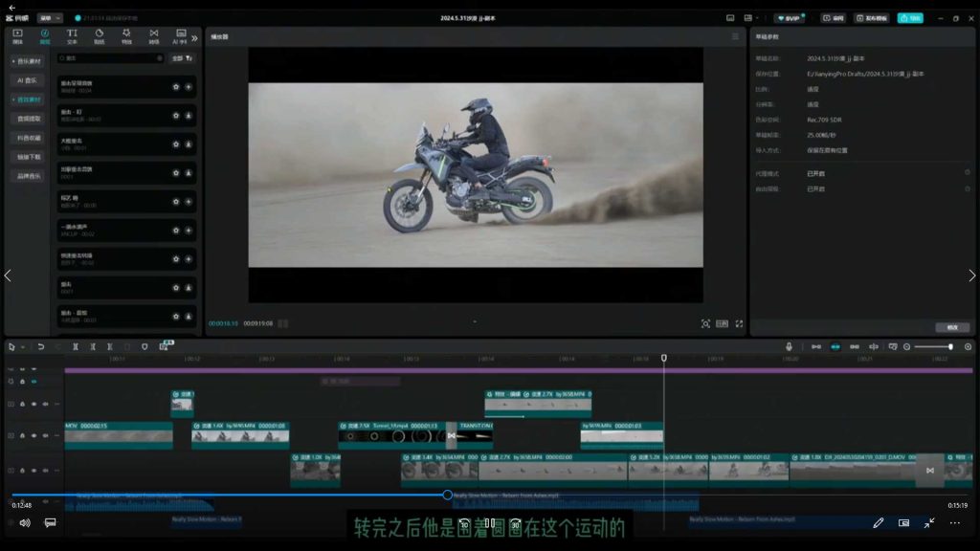Click the undo arrow in timeline toolbar
Viewport: 980px width, 551px height.
41,346
